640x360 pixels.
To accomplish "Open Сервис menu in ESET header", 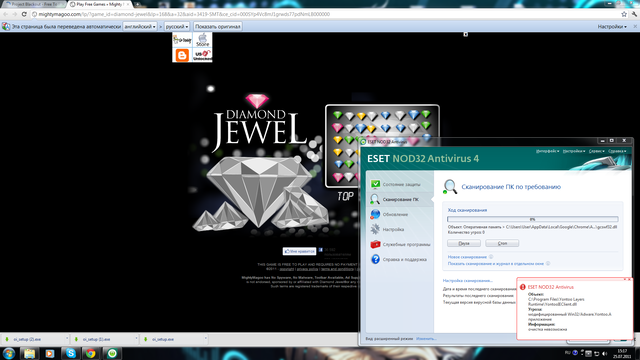I will coord(597,151).
